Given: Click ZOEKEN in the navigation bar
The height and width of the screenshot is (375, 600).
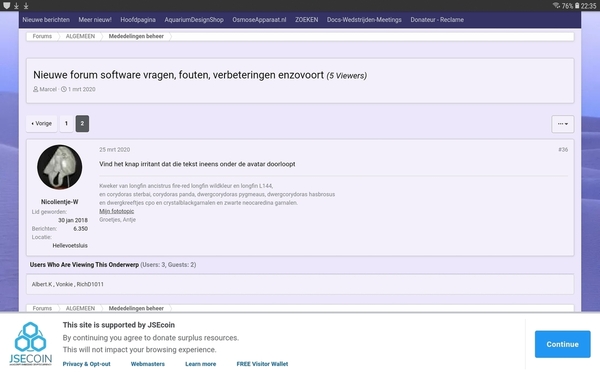Looking at the screenshot, I should coord(307,20).
